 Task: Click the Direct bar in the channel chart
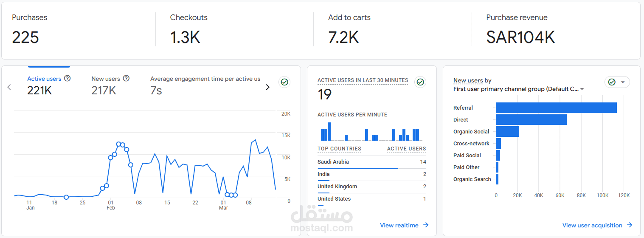click(x=531, y=120)
